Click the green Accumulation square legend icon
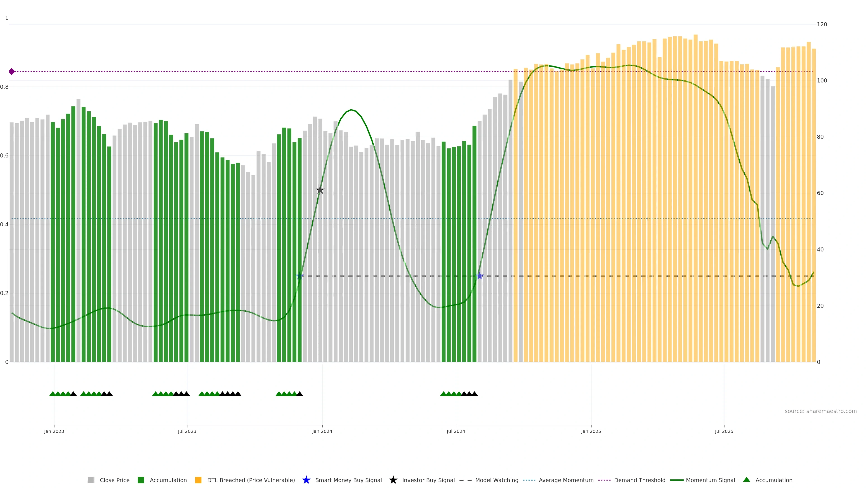This screenshot has width=868, height=488. coord(141,480)
